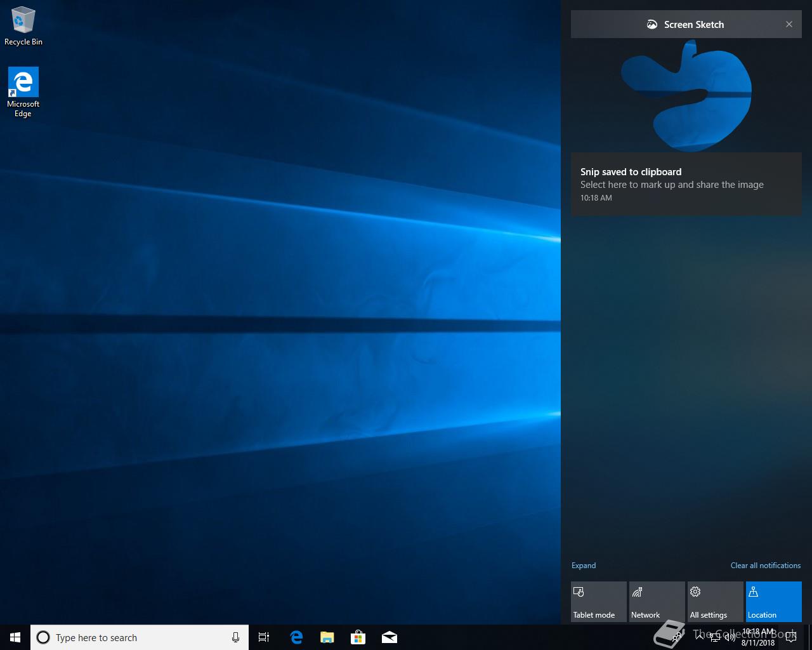Clear all notifications in Action Center
The image size is (812, 650).
click(x=766, y=566)
